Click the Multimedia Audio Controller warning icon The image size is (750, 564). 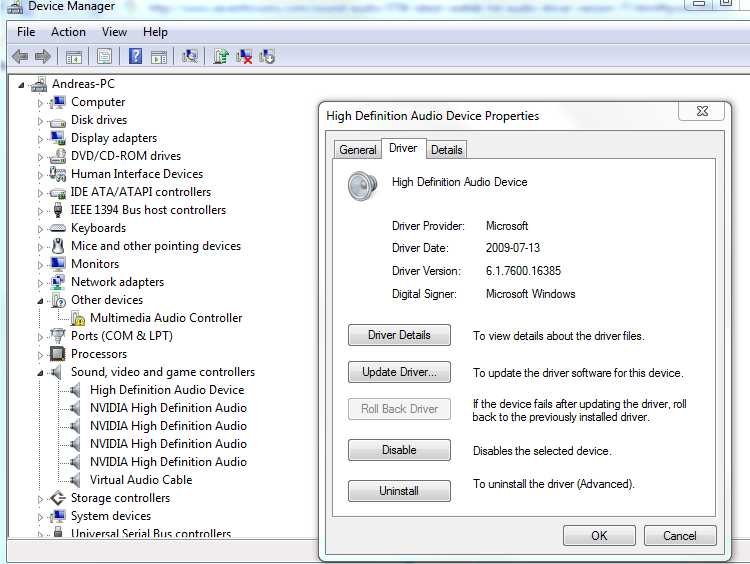(77, 318)
